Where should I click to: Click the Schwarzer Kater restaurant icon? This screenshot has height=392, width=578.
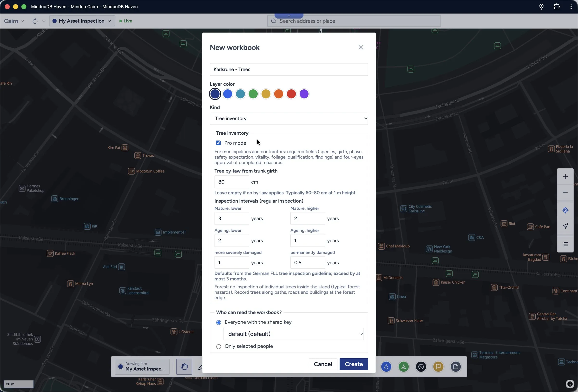[391, 321]
